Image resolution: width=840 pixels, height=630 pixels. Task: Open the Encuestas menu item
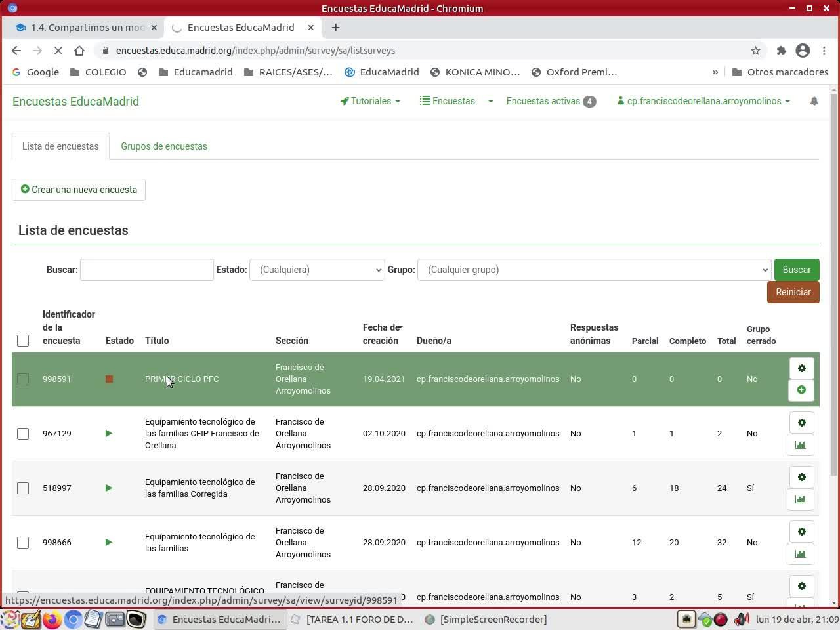coord(448,101)
